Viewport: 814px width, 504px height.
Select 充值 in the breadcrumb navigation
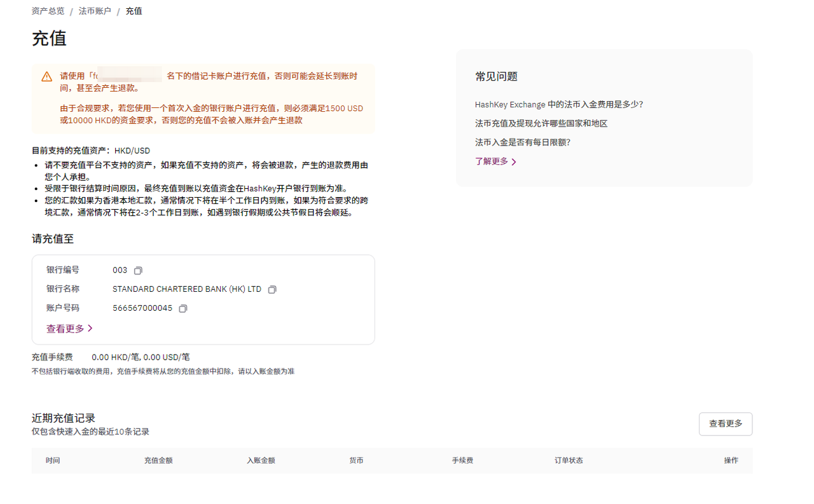134,11
